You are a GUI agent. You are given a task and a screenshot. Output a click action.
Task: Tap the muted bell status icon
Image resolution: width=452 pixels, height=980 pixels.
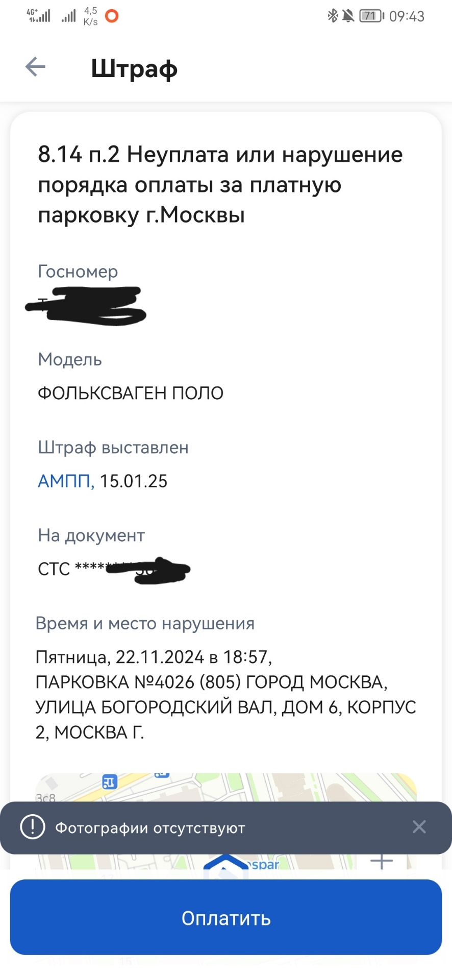(348, 16)
